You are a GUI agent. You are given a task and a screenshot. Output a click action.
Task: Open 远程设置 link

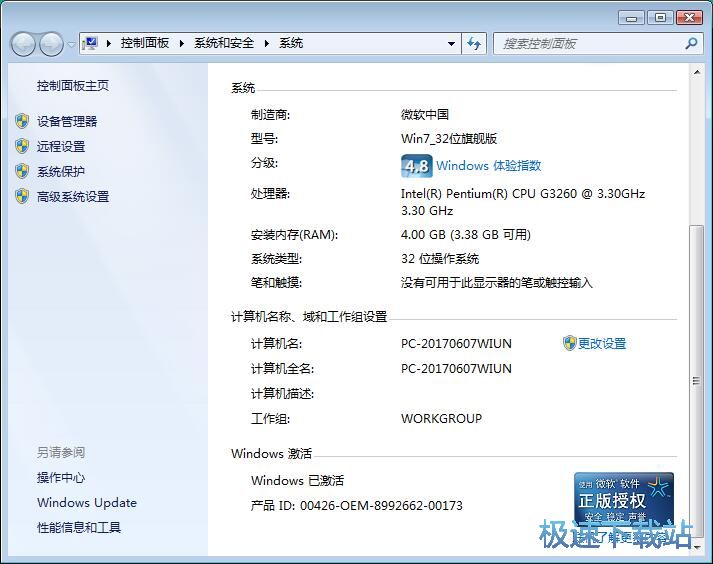coord(61,146)
